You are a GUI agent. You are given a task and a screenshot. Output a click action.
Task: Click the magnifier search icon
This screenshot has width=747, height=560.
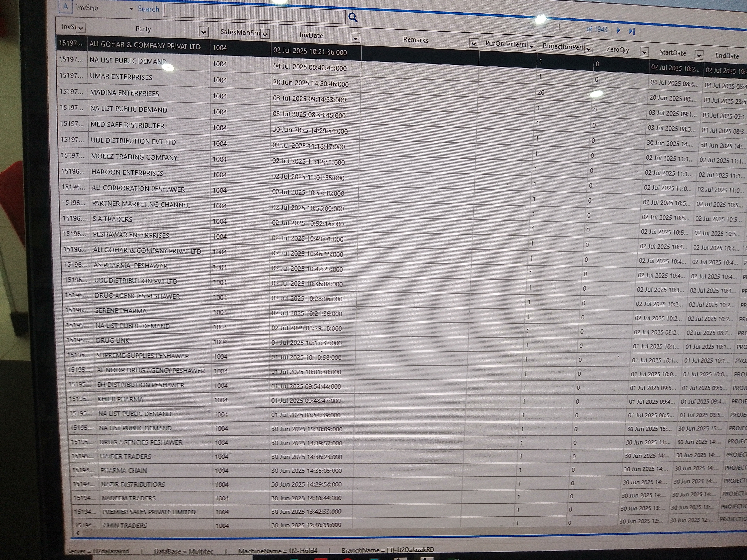click(x=352, y=17)
